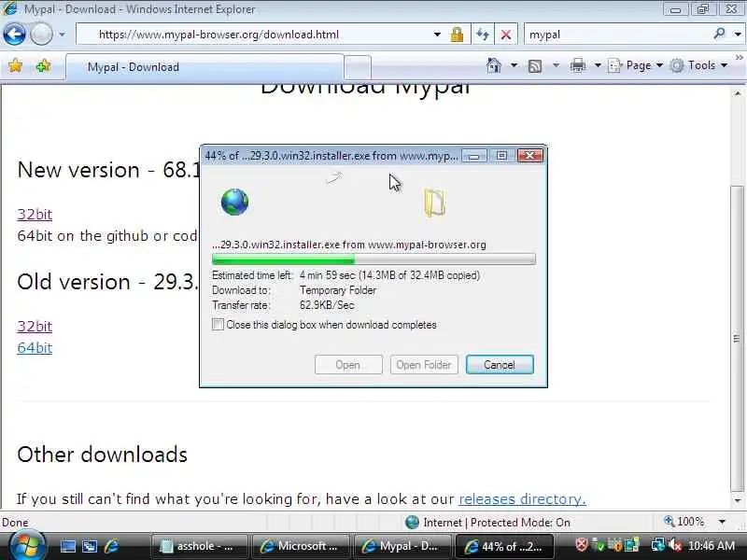Click the Back navigation arrow
Screen dimensions: 747x560
(x=14, y=35)
